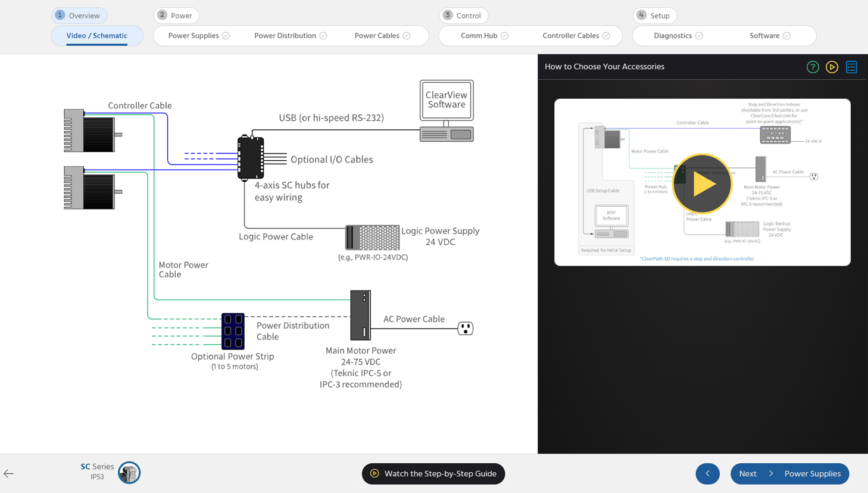Go to Controller Cables tab
Screen dimensions: 868x493
[x=576, y=36]
